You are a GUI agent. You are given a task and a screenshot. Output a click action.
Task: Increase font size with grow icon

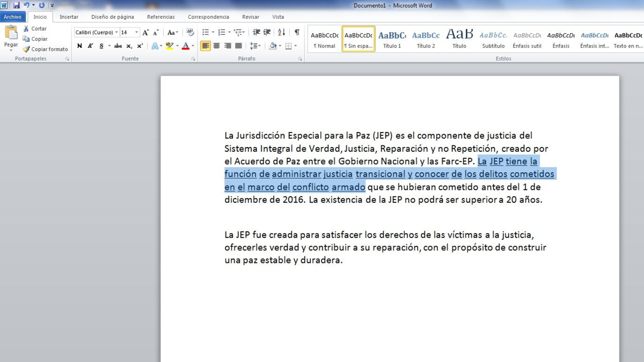[x=145, y=33]
